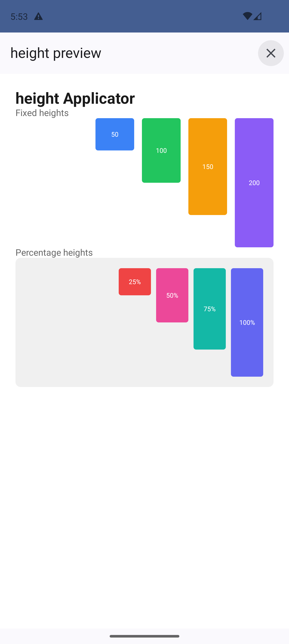
Task: Tap the height preview title
Action: tap(56, 53)
